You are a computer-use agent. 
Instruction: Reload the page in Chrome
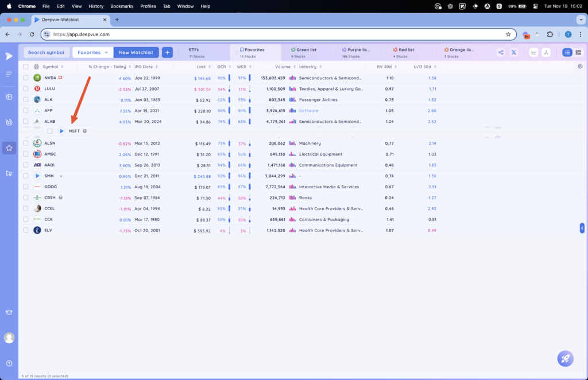(x=32, y=34)
